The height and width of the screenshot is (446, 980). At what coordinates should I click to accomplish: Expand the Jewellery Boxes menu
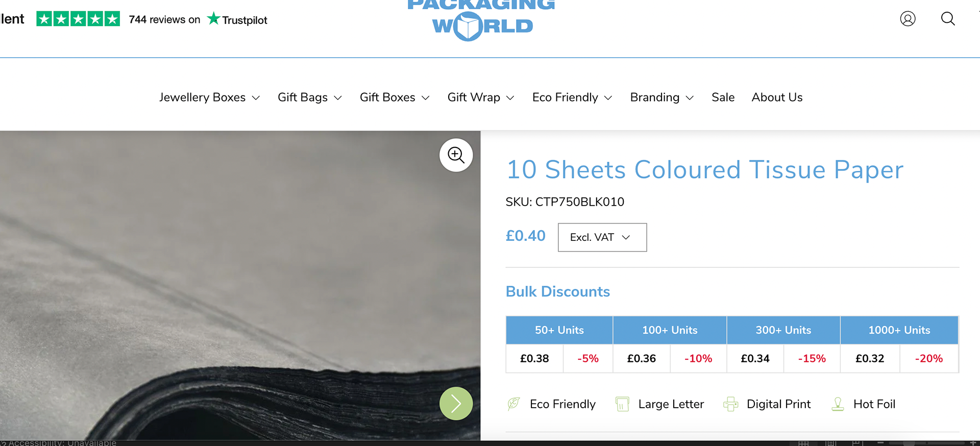click(209, 97)
